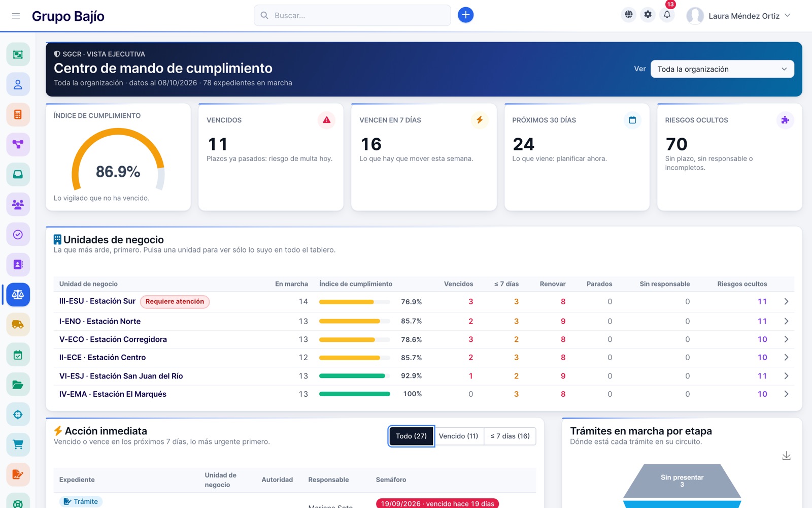
Task: Click the Buscar search field
Action: (x=352, y=15)
